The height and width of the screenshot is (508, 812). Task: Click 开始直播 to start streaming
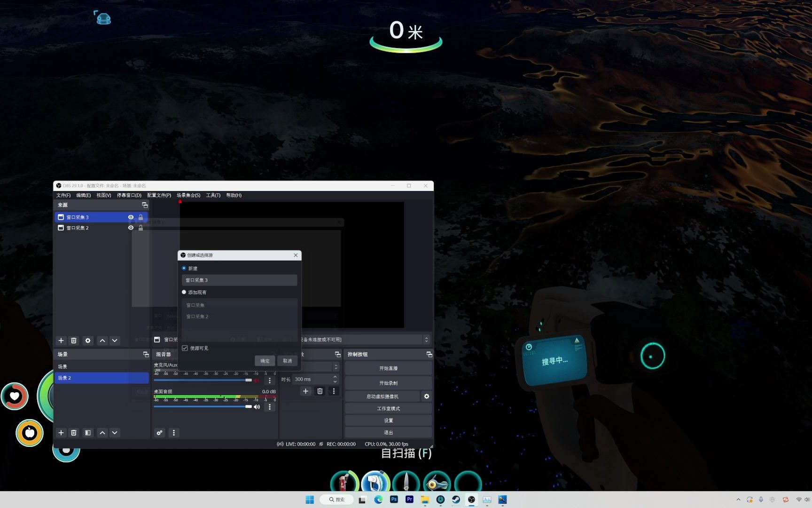tap(389, 368)
